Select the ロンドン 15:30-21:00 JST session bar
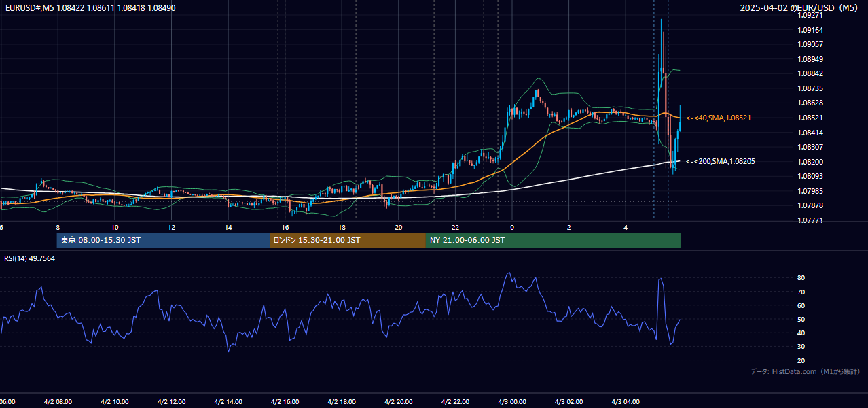The width and height of the screenshot is (868, 408). (x=348, y=240)
